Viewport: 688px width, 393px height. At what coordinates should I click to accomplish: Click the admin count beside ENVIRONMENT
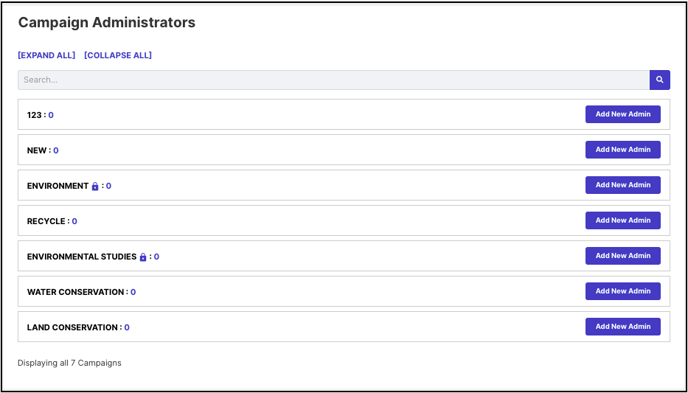pos(108,186)
